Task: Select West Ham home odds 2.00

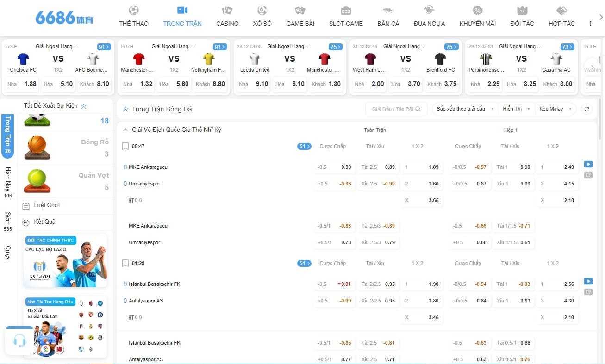Action: [x=369, y=84]
